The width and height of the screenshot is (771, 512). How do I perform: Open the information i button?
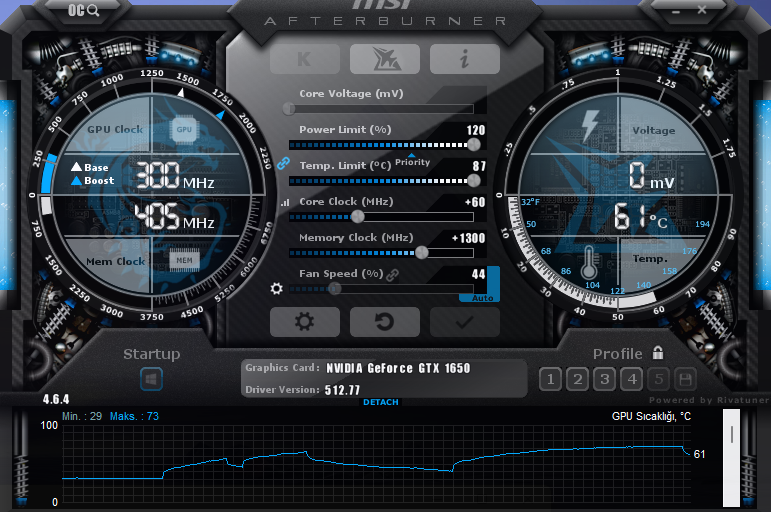tap(465, 59)
